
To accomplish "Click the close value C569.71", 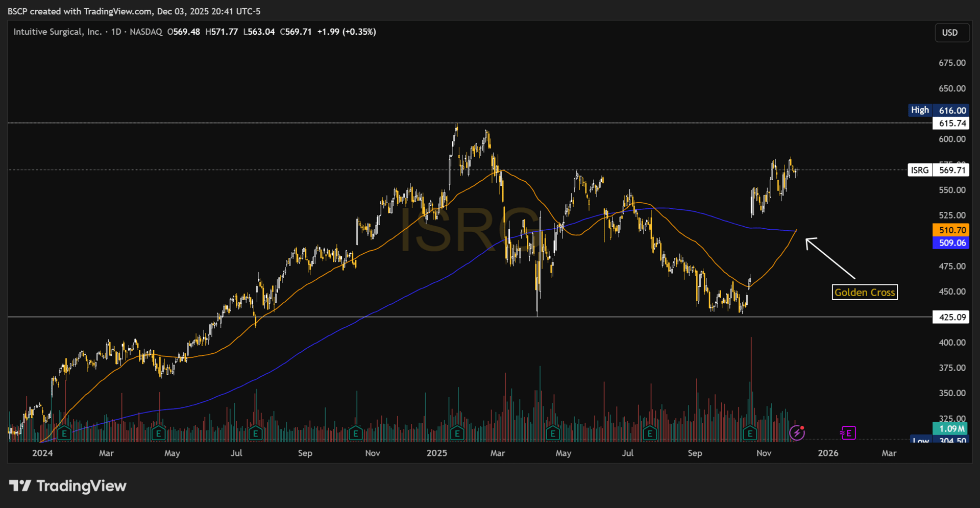I will [x=296, y=32].
